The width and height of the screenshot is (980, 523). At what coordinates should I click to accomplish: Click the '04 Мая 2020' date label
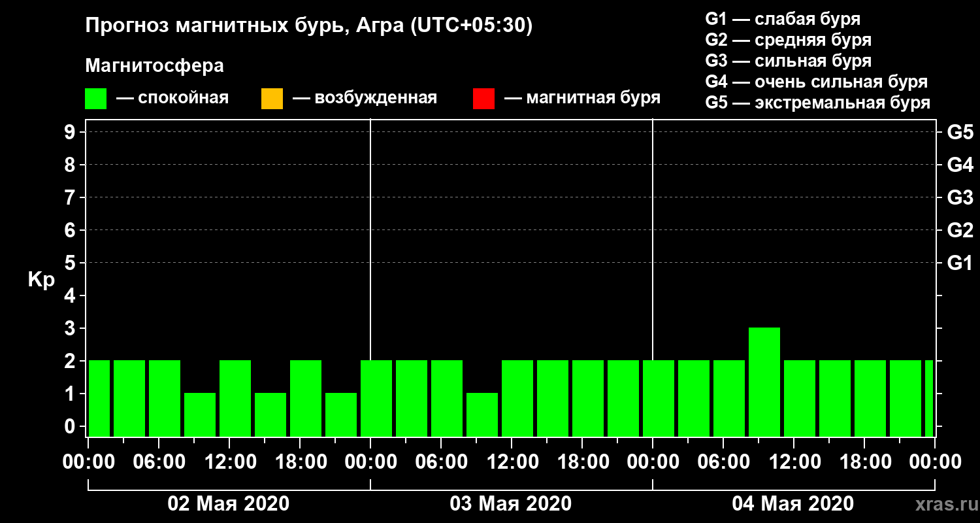pyautogui.click(x=793, y=503)
